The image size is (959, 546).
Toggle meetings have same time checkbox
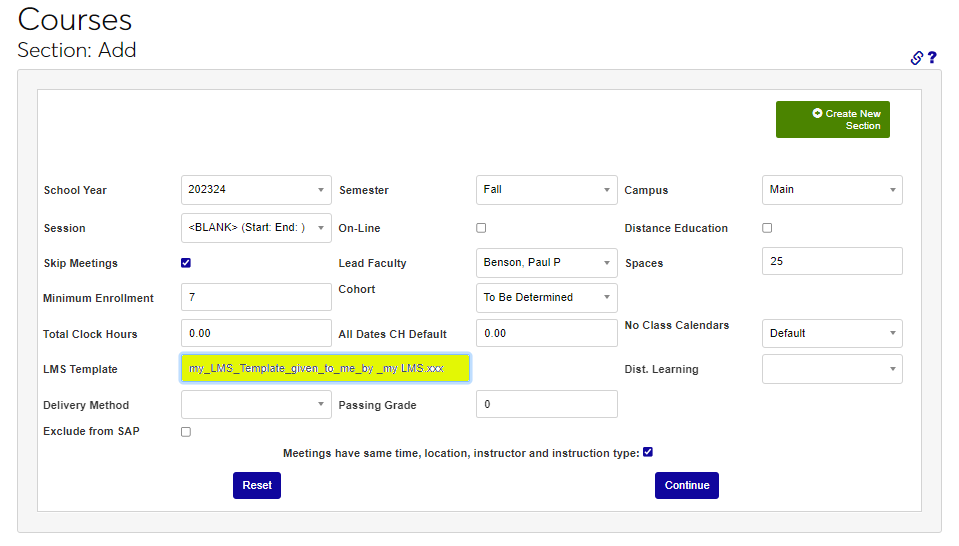(648, 452)
